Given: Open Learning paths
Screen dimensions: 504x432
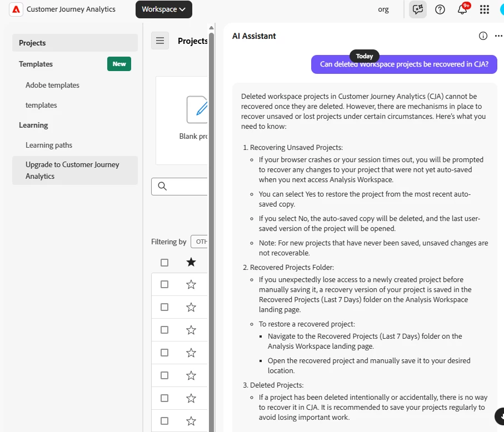Looking at the screenshot, I should tap(49, 145).
